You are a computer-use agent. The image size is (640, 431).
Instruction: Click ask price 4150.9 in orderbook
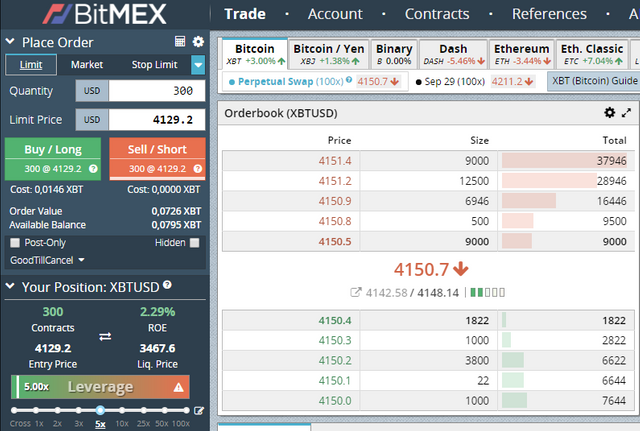coord(335,201)
